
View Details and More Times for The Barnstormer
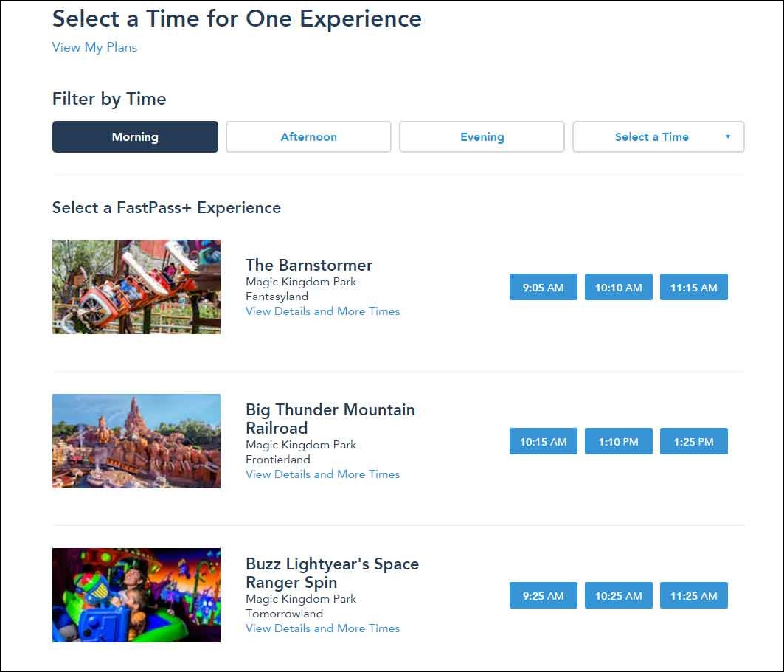click(x=322, y=311)
